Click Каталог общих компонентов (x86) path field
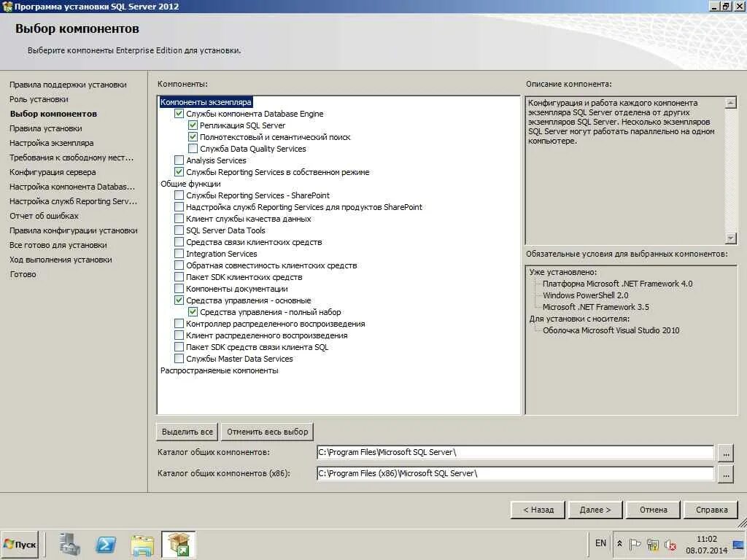 point(515,473)
